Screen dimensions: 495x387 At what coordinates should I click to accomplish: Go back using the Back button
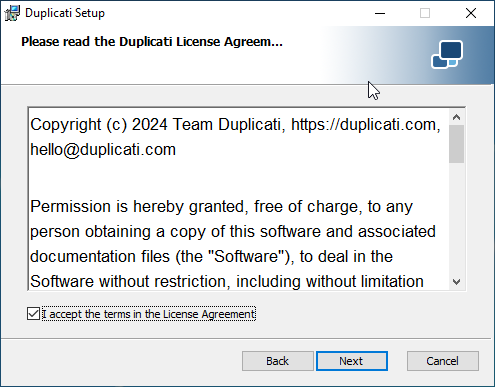click(278, 361)
